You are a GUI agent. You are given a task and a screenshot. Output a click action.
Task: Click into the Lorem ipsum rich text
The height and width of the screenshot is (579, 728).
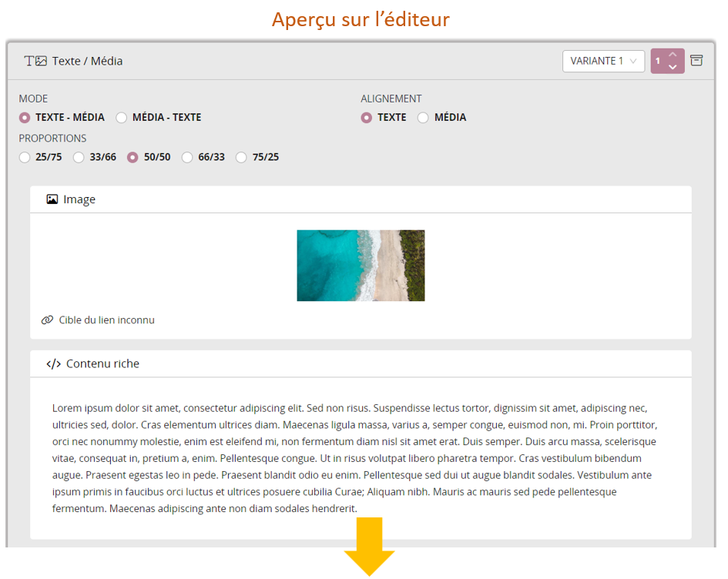[x=354, y=458]
